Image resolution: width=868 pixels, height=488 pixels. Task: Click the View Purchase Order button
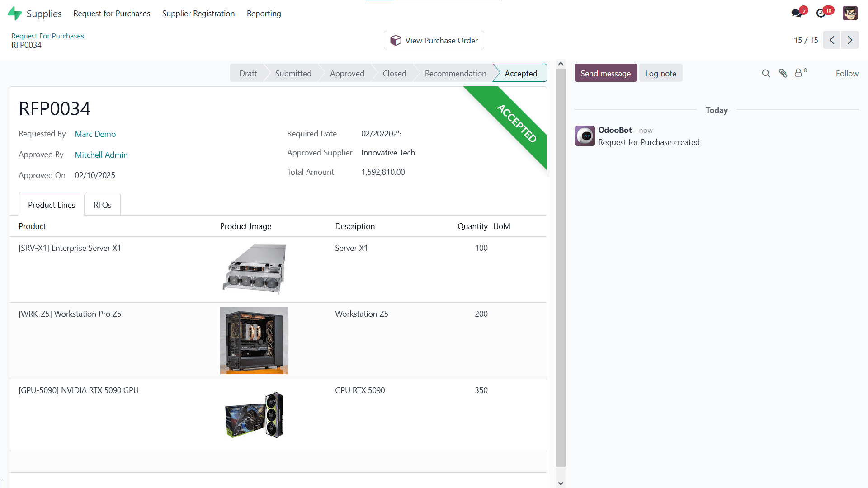pos(434,40)
